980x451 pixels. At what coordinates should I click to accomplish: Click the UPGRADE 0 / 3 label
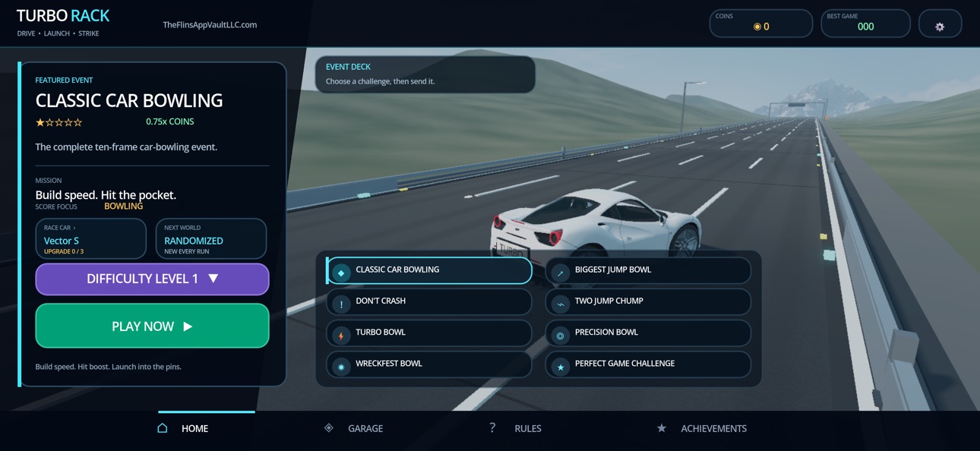(64, 251)
